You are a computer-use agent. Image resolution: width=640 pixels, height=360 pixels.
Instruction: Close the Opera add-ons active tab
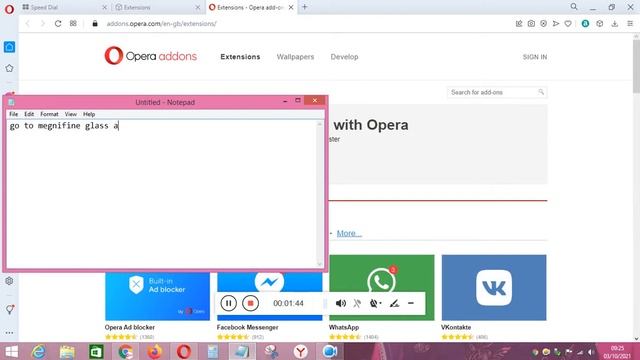[291, 7]
